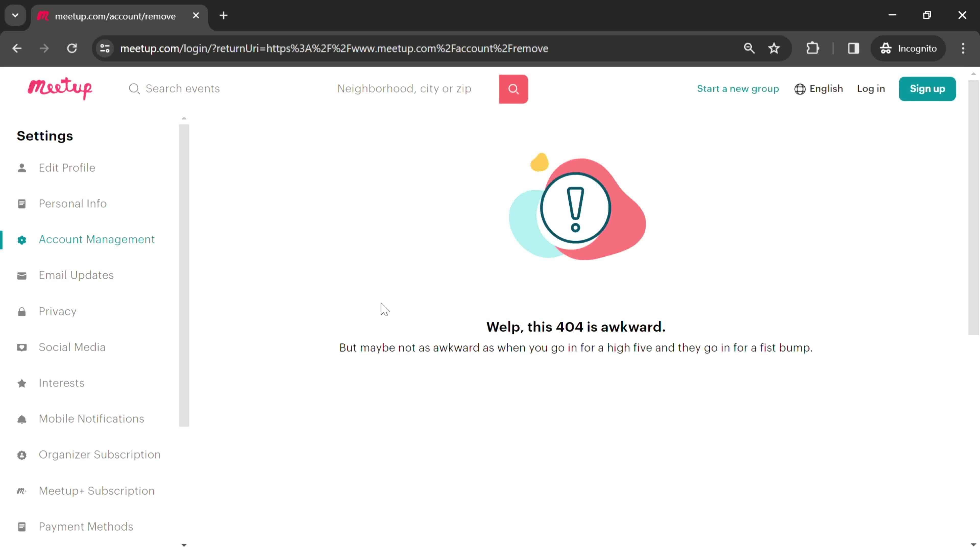980x551 pixels.
Task: Click the Edit Profile settings icon
Action: [x=21, y=168]
